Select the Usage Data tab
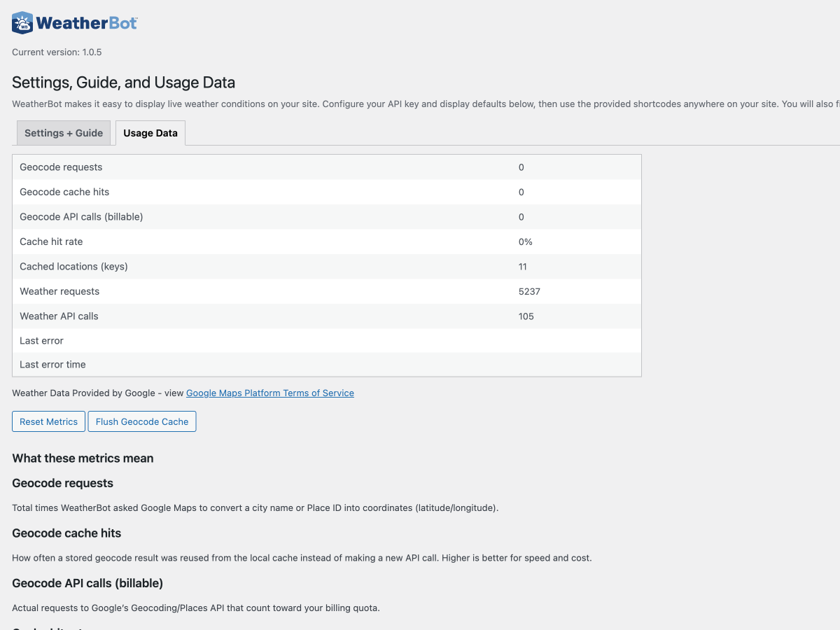This screenshot has height=630, width=840. 150,133
